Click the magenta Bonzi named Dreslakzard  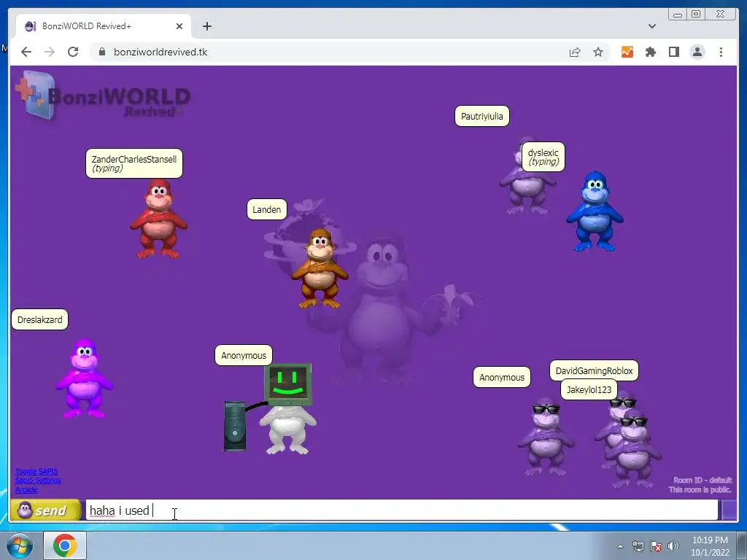85,378
